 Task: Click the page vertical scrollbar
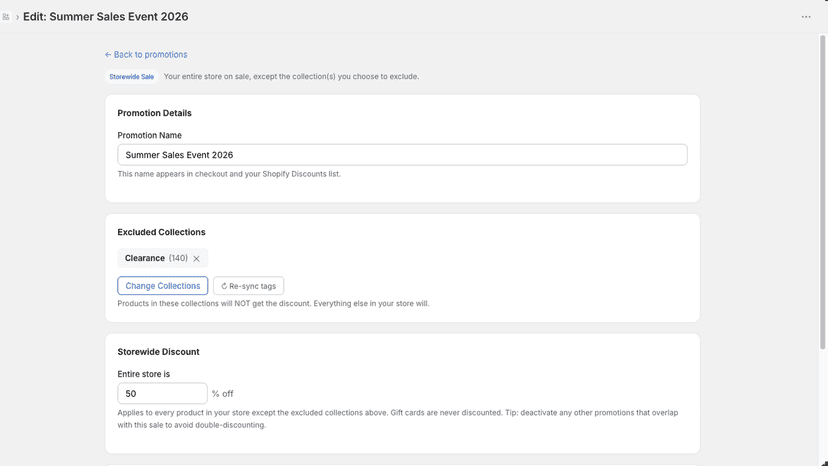[822, 192]
